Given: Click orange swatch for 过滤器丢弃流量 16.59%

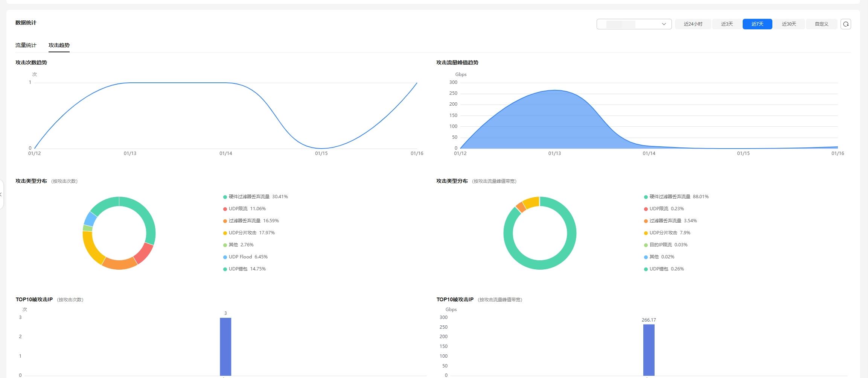Looking at the screenshot, I should point(225,221).
